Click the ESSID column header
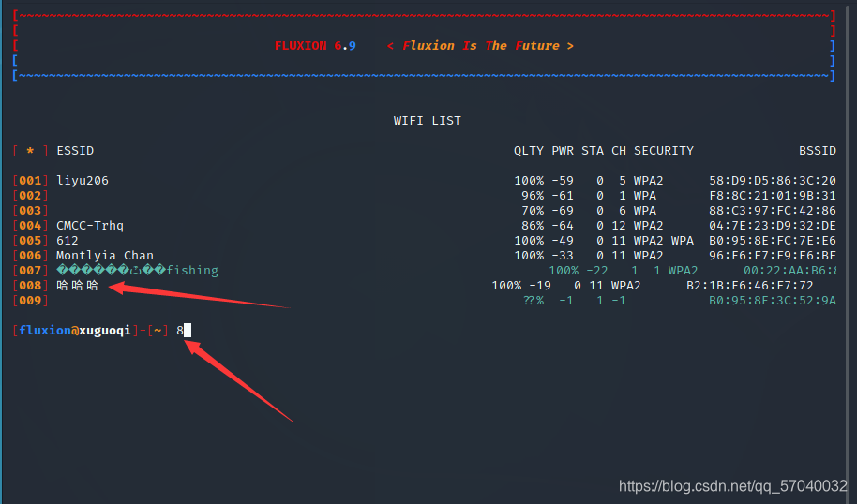This screenshot has width=857, height=504. (75, 151)
